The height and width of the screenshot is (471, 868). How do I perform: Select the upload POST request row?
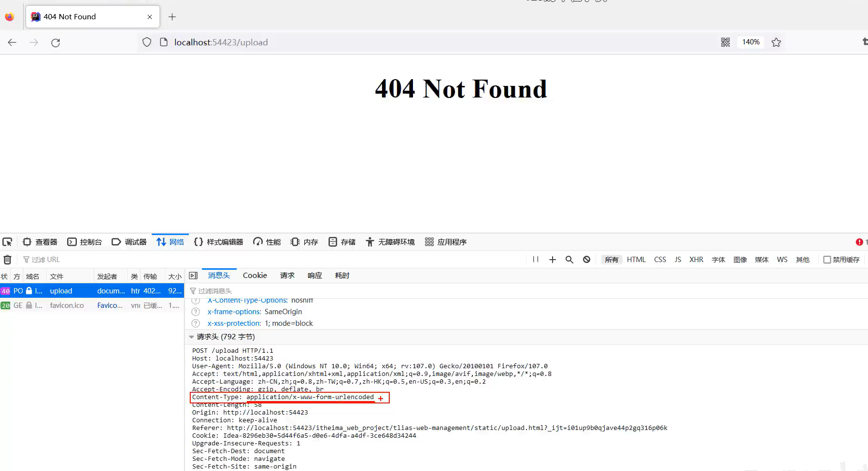coord(92,291)
